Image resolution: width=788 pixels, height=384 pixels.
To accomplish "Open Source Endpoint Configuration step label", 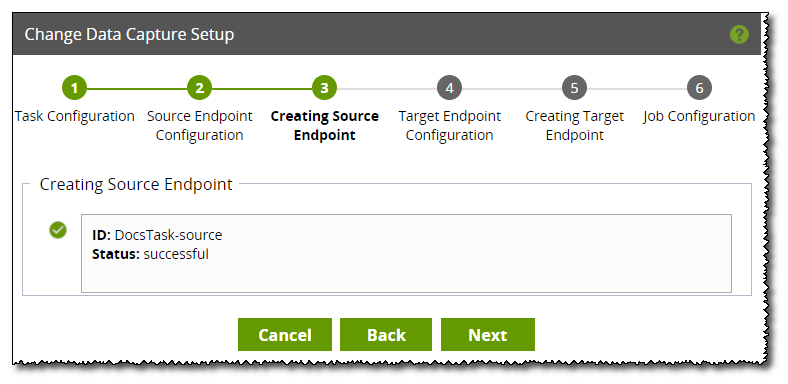I will [x=200, y=126].
